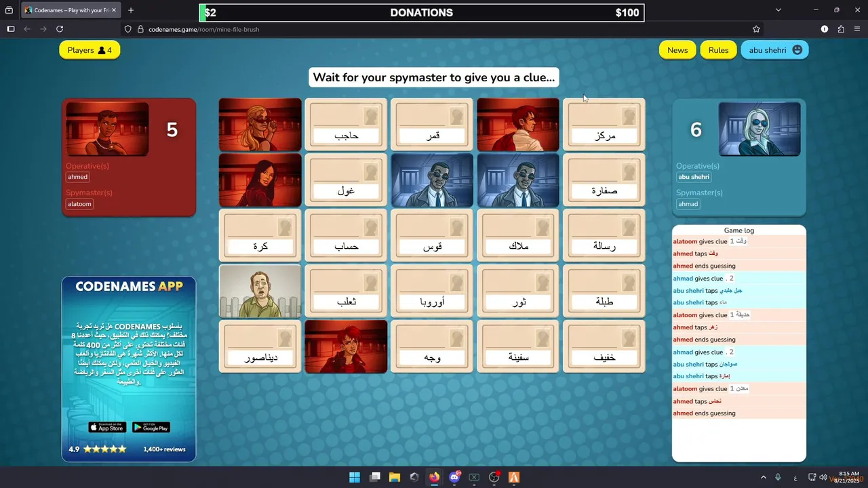Click the browser forward arrow

pos(43,29)
